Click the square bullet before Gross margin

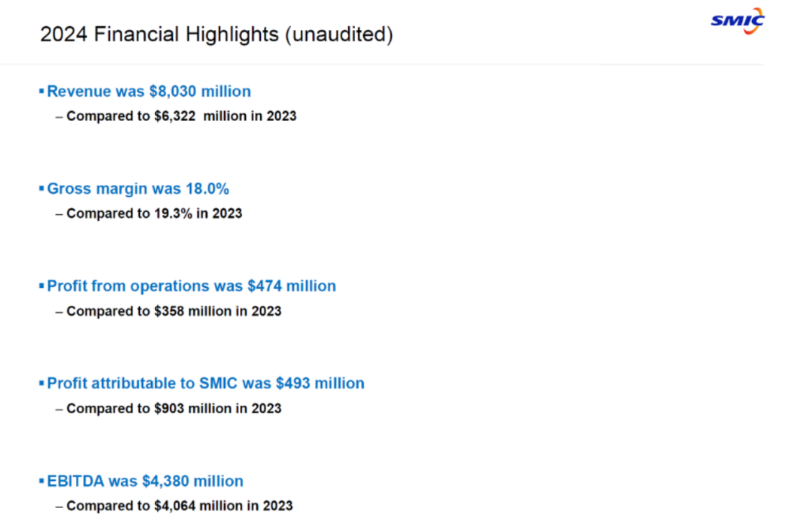pos(41,189)
